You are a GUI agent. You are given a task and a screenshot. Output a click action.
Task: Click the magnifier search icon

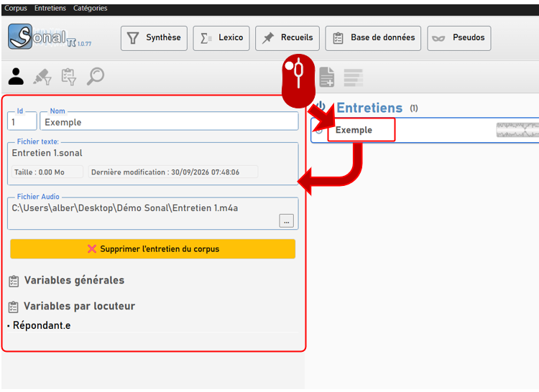pos(95,76)
